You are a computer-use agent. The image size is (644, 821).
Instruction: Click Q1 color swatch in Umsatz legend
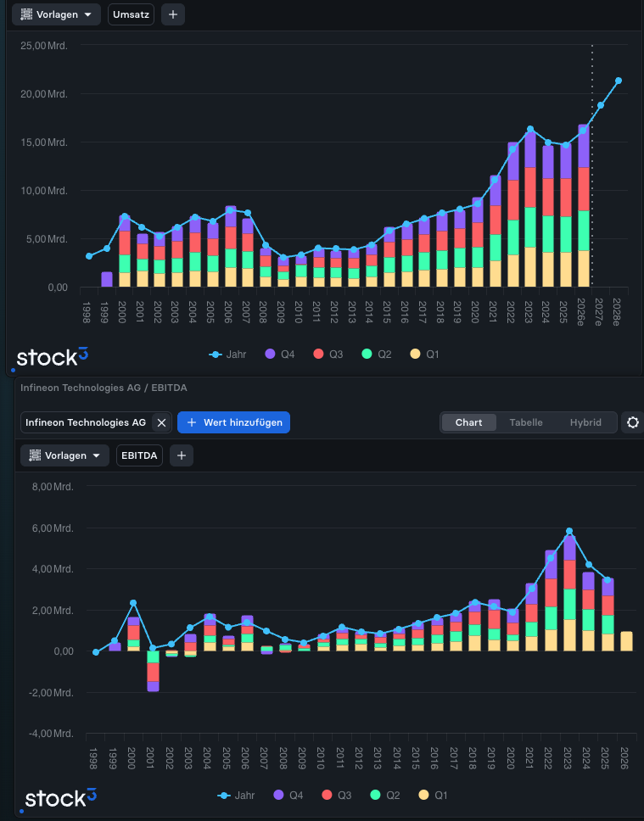pos(415,354)
